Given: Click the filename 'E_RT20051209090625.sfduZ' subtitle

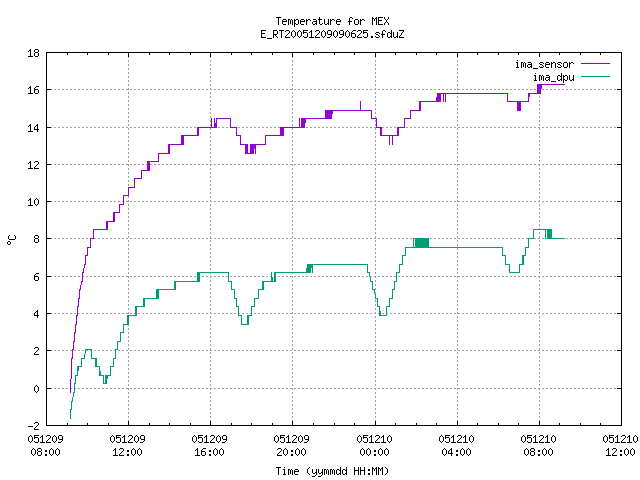Looking at the screenshot, I should (x=332, y=34).
